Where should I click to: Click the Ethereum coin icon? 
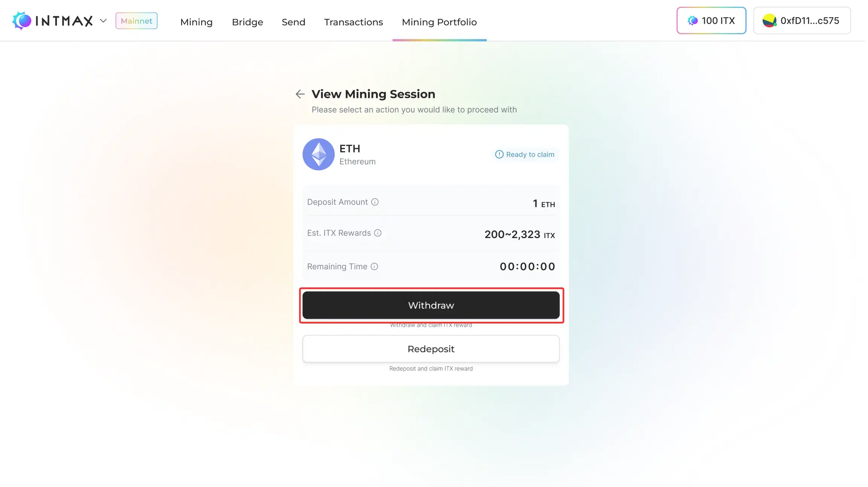coord(318,154)
